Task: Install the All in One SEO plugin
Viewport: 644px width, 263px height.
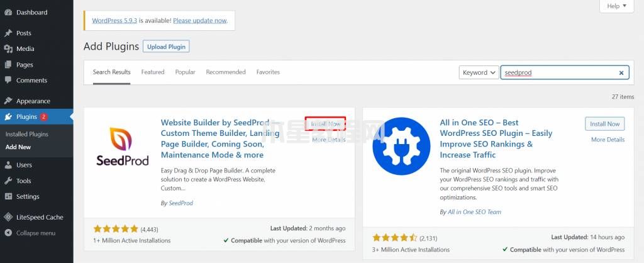Action: [x=605, y=124]
